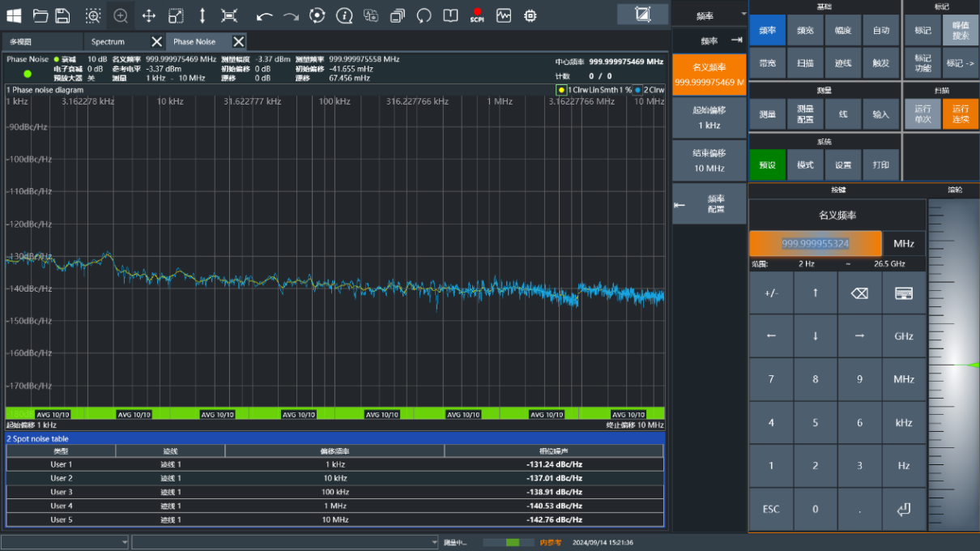Click the screenshot capture icon
980x551 pixels.
click(371, 15)
